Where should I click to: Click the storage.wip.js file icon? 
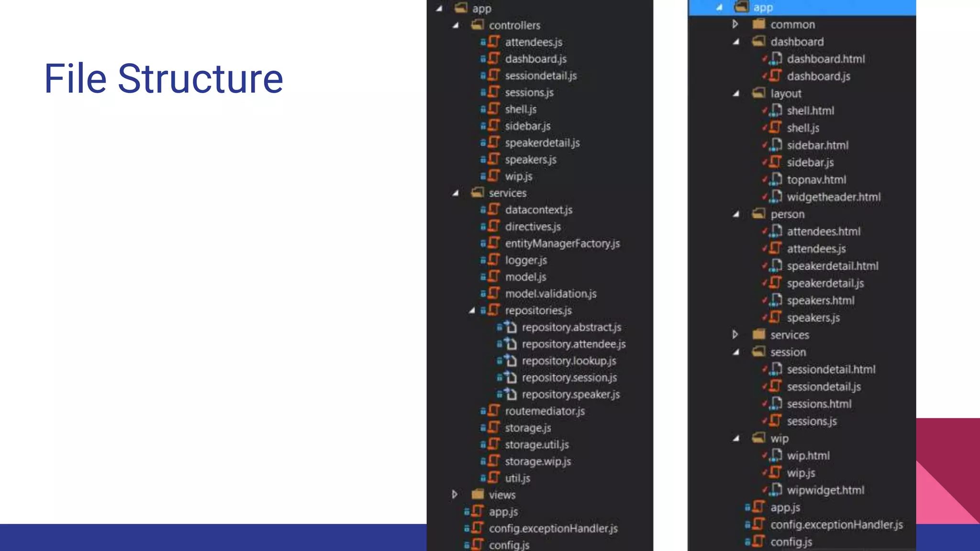(x=494, y=461)
